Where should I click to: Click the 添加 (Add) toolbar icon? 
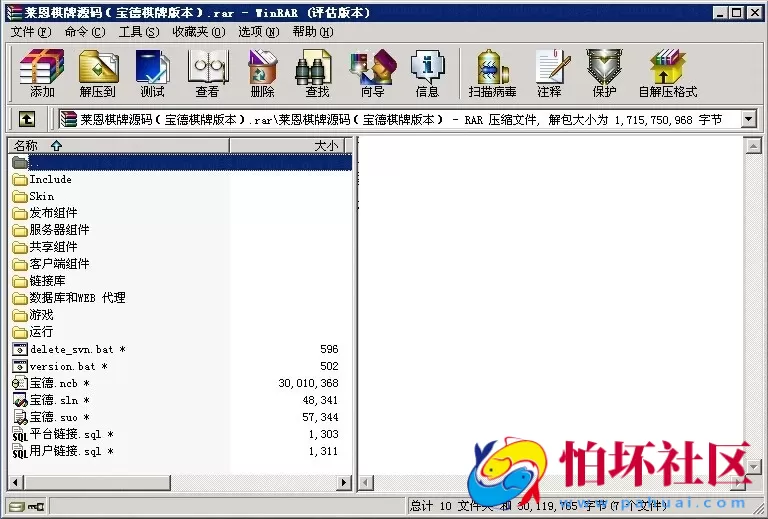click(x=42, y=73)
